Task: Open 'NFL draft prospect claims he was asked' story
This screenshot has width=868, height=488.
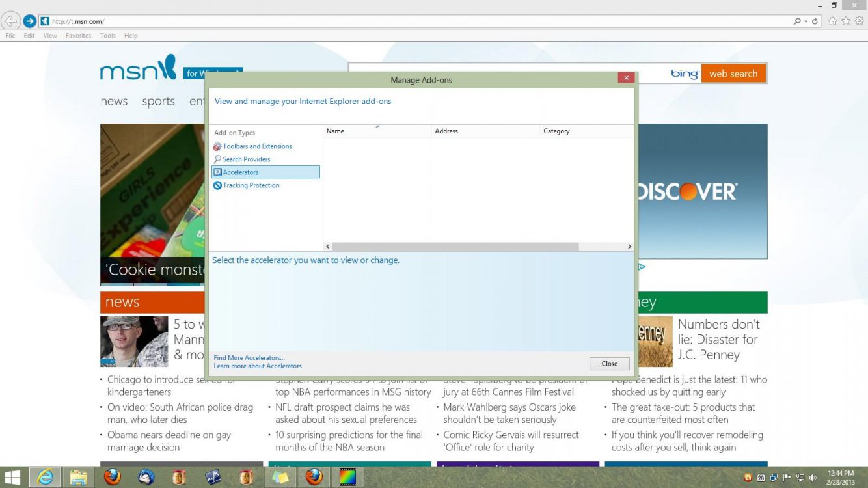Action: (x=346, y=413)
